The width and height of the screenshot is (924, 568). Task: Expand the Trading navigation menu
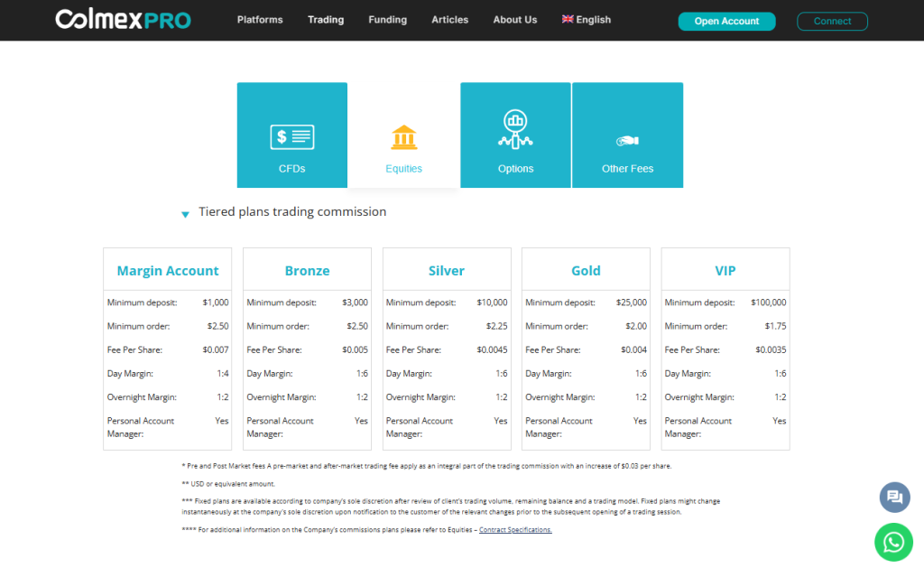click(x=326, y=19)
